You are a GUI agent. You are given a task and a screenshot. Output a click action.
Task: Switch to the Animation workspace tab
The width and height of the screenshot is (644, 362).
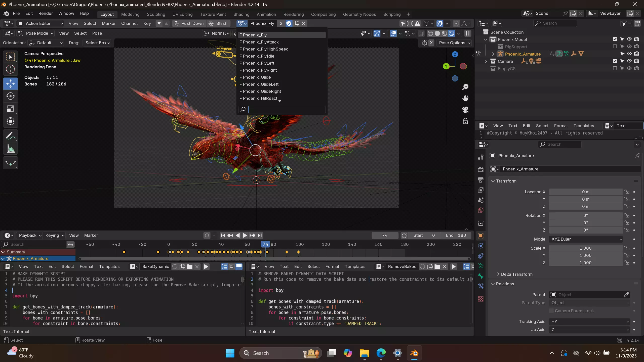click(x=266, y=14)
